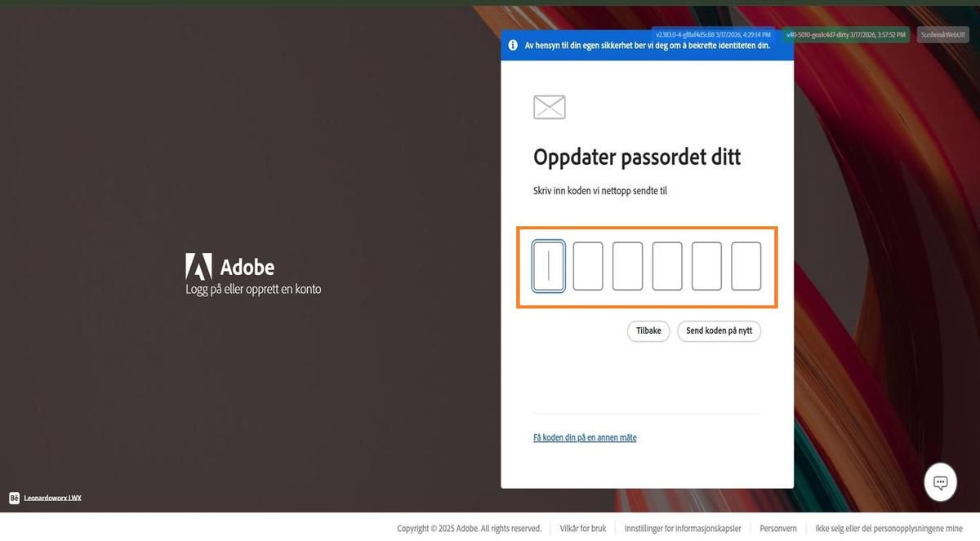Select the third verification code box
980x541 pixels.
pos(627,265)
